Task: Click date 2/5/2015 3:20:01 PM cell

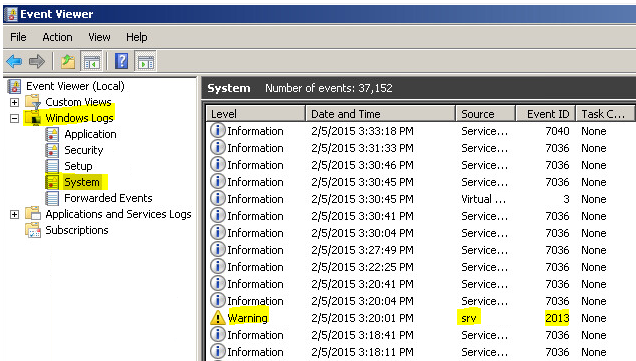Action: click(362, 318)
